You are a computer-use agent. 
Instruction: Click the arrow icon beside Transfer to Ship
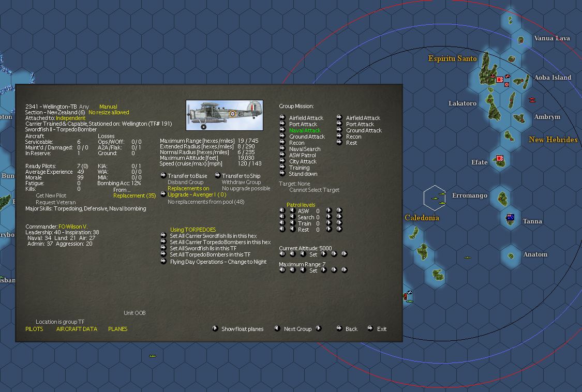217,175
